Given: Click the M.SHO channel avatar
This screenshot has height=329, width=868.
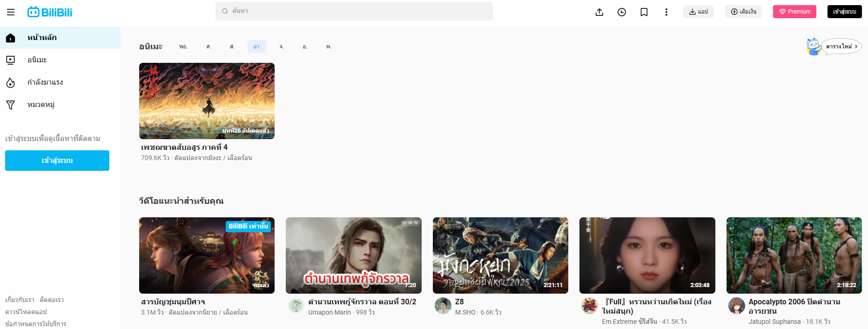Looking at the screenshot, I should 443,306.
